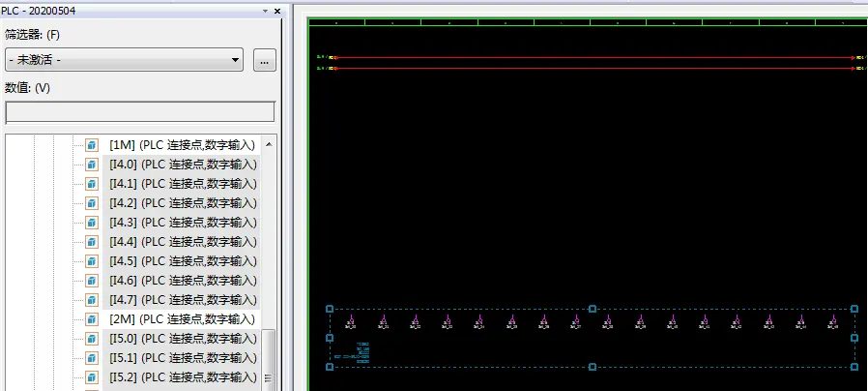Select tree item [I4.1] PLC 连接点

183,184
